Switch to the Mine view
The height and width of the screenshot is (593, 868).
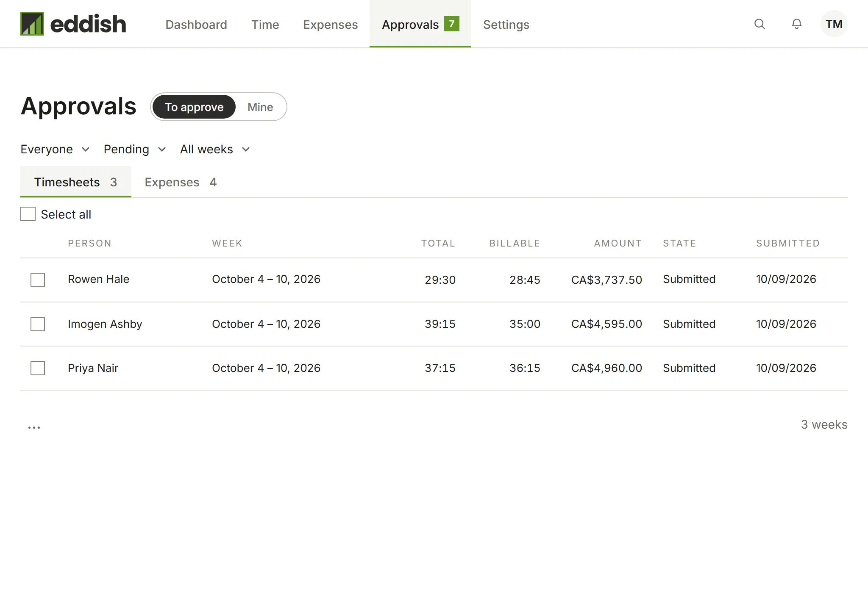point(260,107)
